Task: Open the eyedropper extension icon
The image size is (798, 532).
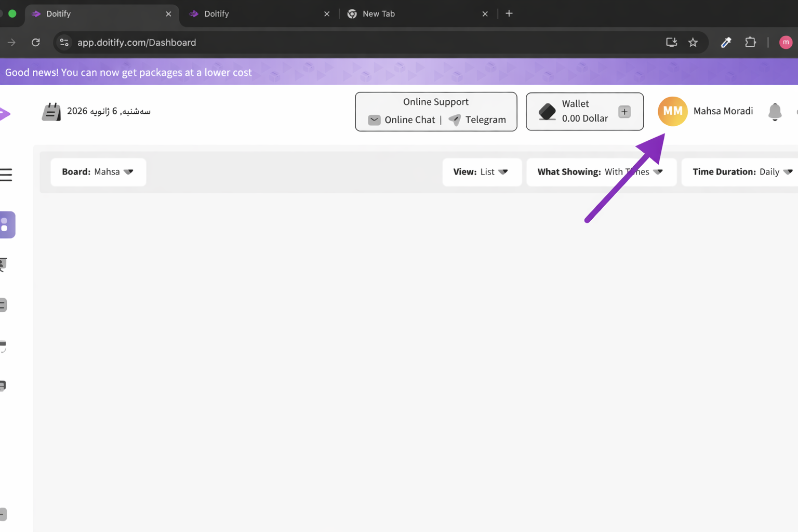Action: 726,43
